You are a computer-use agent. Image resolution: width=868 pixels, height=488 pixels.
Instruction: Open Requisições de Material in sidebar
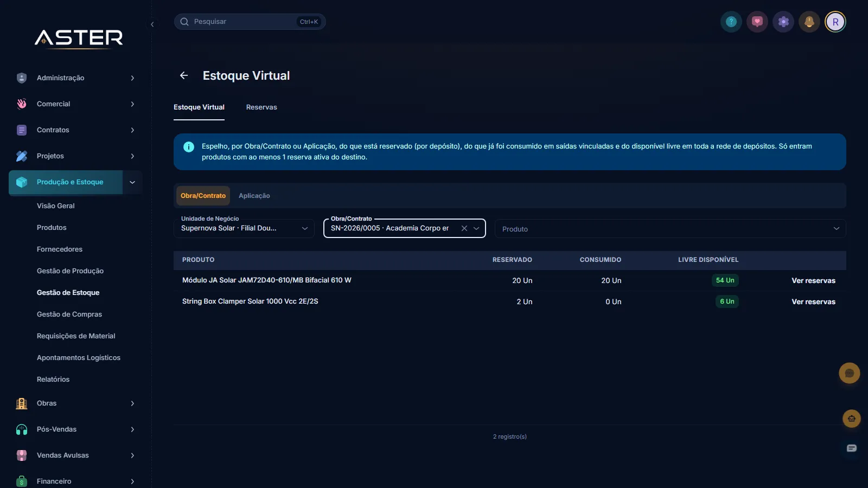pos(76,336)
